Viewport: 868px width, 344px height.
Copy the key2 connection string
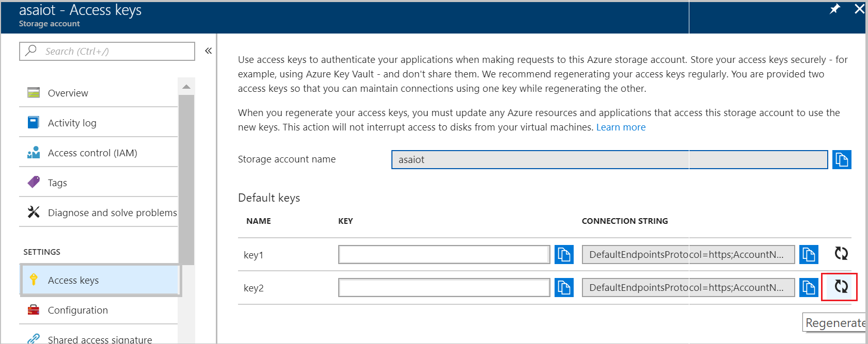click(809, 288)
